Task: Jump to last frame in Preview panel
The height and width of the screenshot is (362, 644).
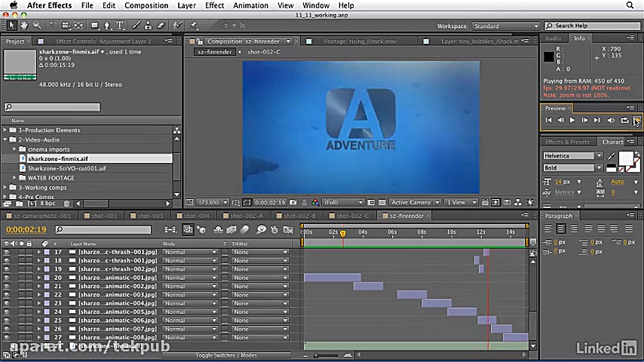Action: pyautogui.click(x=596, y=120)
